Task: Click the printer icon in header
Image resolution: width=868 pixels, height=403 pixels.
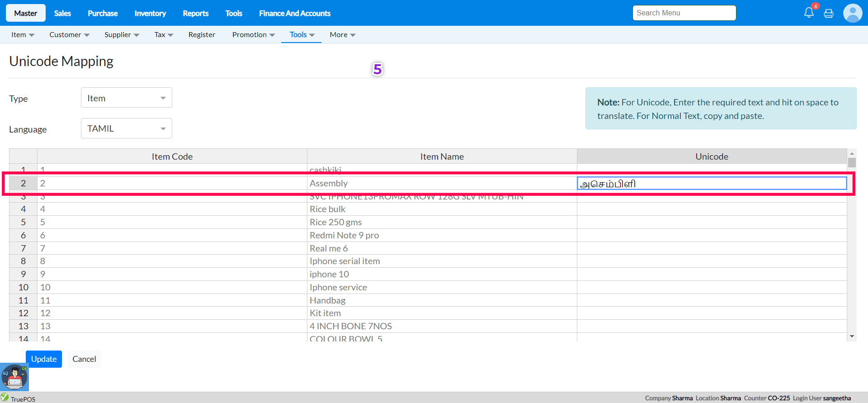Action: point(829,13)
